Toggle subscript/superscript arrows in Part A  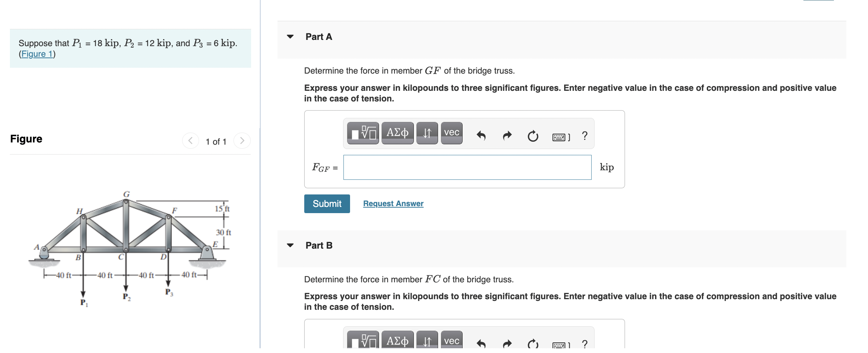pyautogui.click(x=427, y=133)
